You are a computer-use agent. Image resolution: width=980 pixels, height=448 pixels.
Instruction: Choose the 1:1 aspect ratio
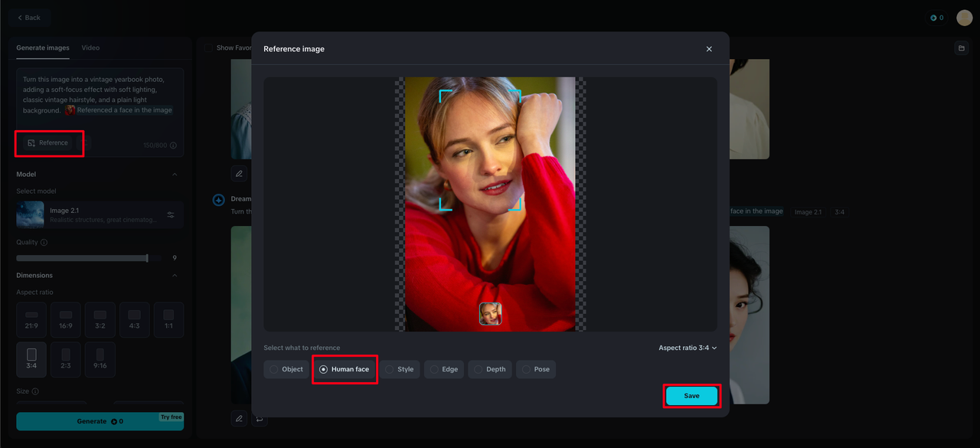tap(168, 320)
